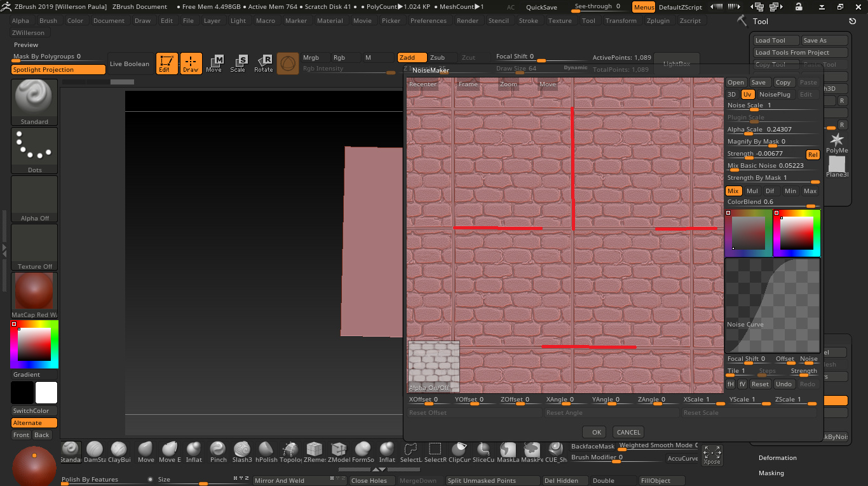This screenshot has height=486, width=868.
Task: Select the ZRemesher Guides brush icon
Action: tap(315, 452)
